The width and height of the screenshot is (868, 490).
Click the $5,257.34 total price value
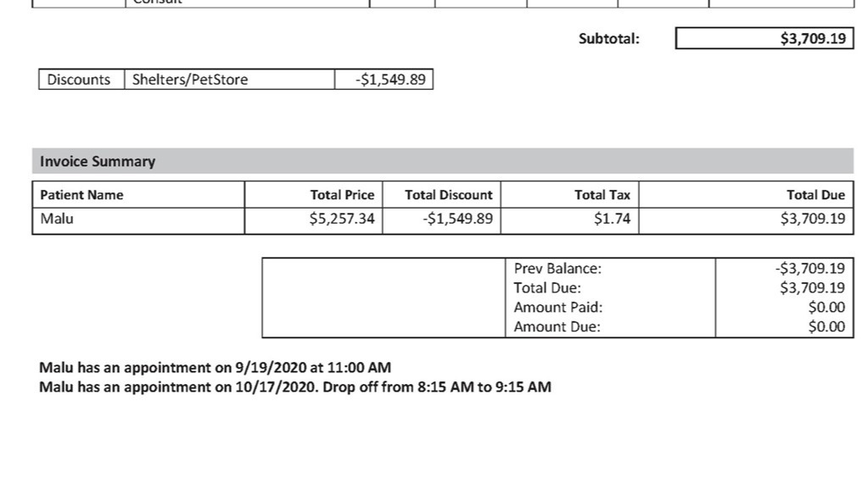(x=342, y=219)
